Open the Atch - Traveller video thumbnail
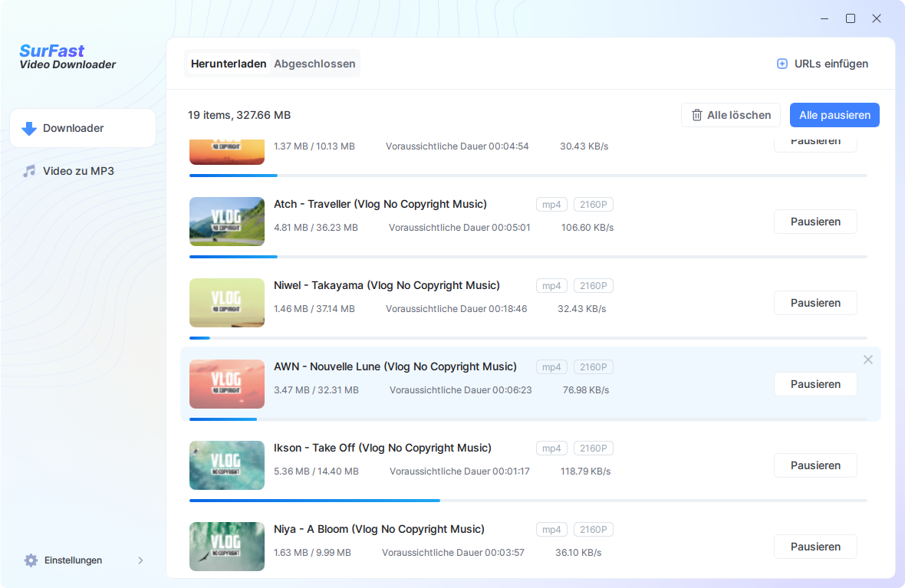905x588 pixels. click(227, 222)
